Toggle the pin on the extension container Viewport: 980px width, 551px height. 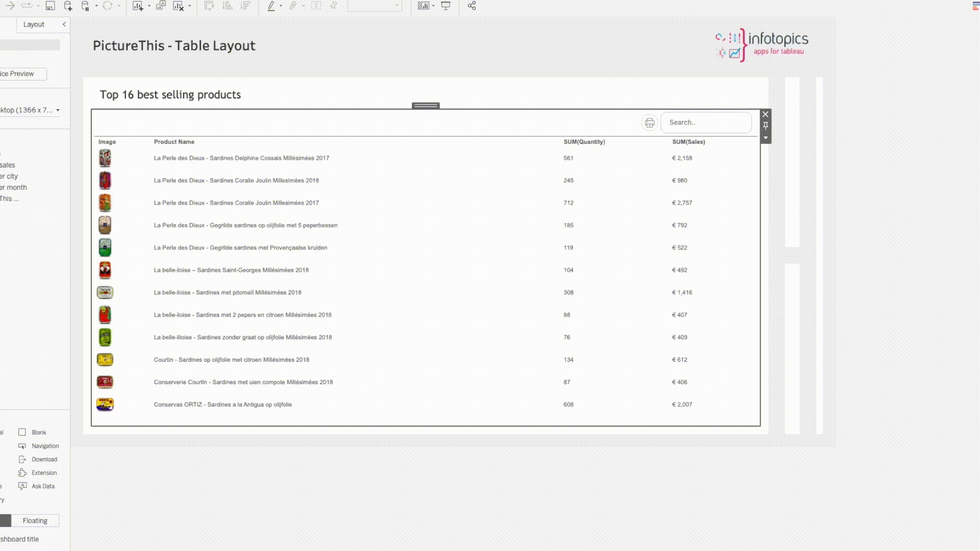point(766,126)
